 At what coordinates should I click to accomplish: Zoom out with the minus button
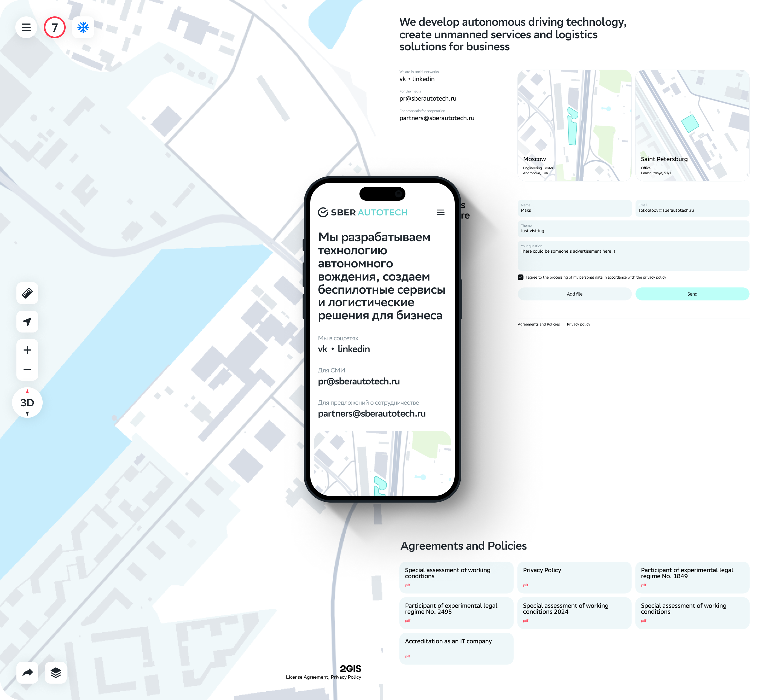point(27,370)
